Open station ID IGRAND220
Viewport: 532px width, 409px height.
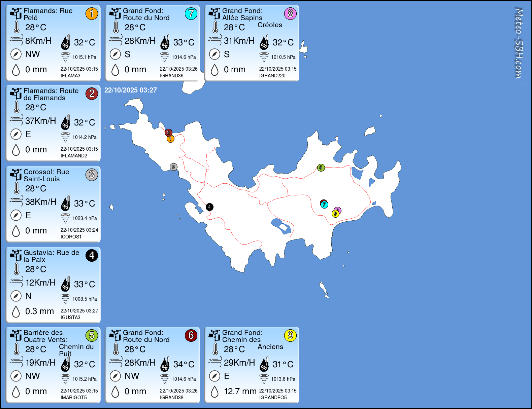[272, 76]
